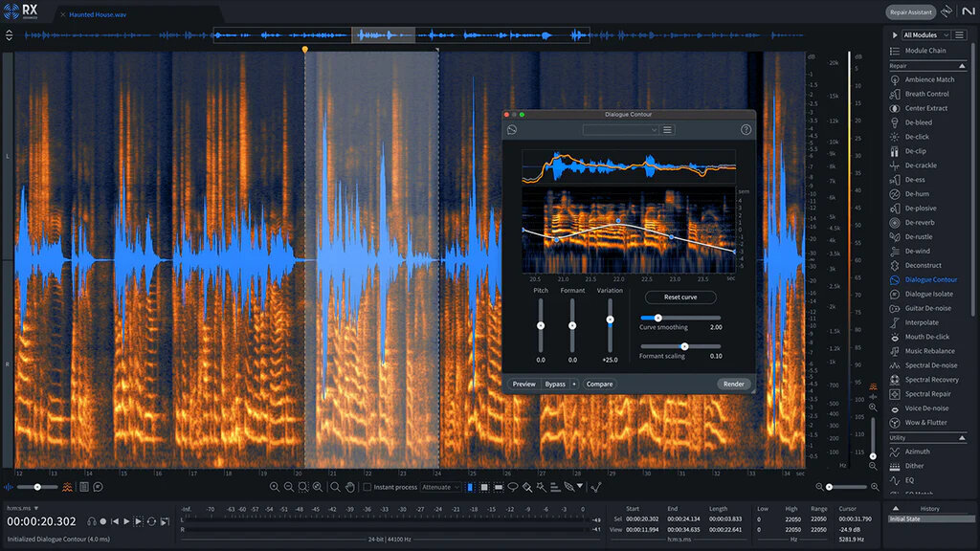The image size is (980, 551).
Task: Enable the Instant process checkbox
Action: coord(367,485)
